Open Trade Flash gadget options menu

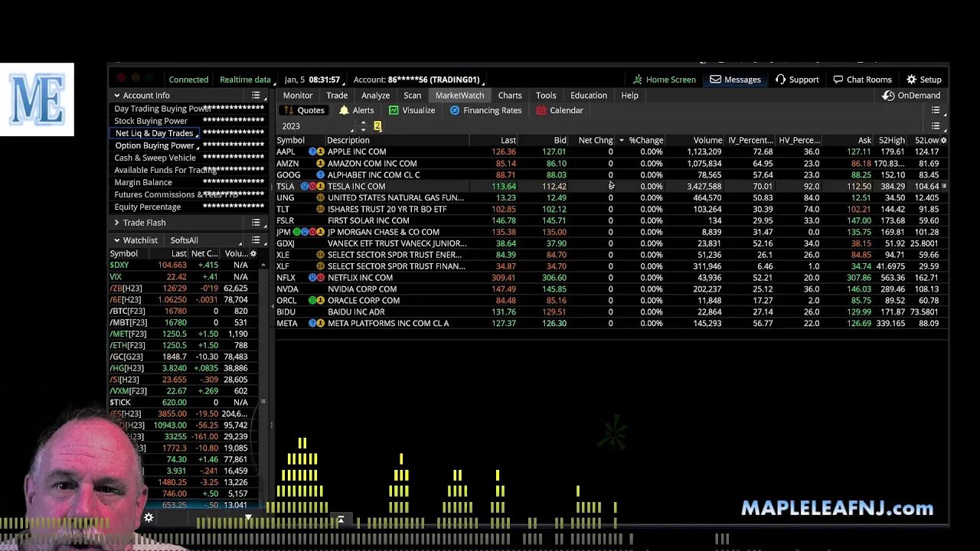(x=256, y=223)
